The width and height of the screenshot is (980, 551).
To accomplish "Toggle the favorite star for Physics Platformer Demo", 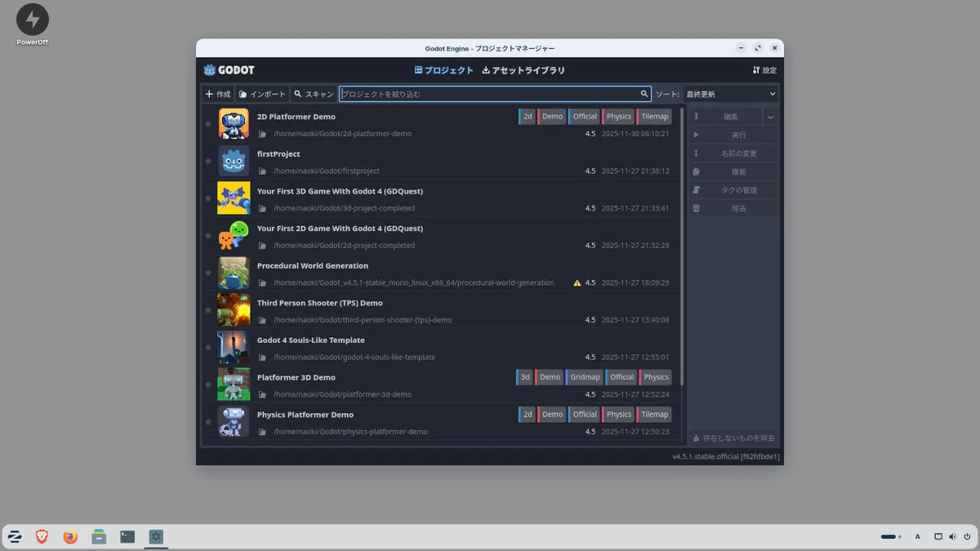I will [x=208, y=422].
